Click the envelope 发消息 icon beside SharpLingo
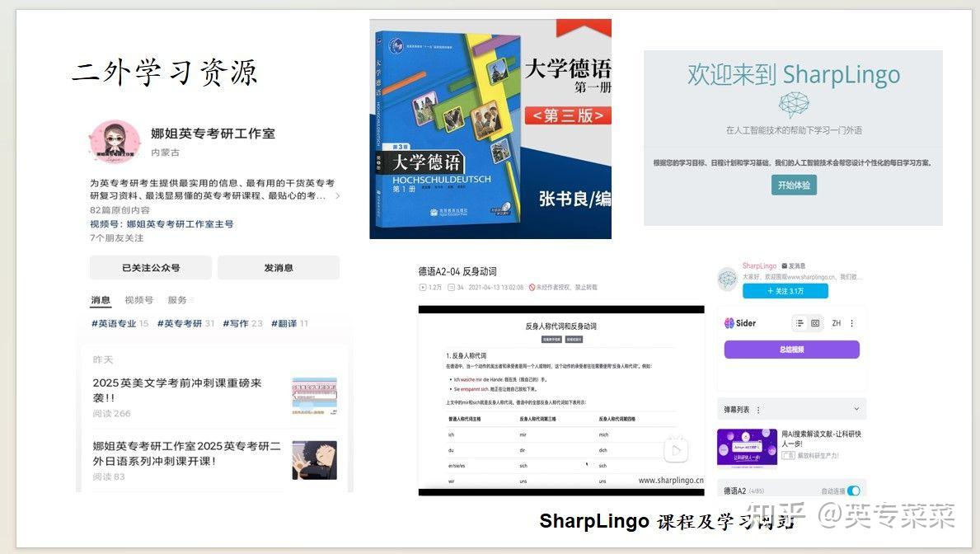This screenshot has width=980, height=554. (785, 266)
